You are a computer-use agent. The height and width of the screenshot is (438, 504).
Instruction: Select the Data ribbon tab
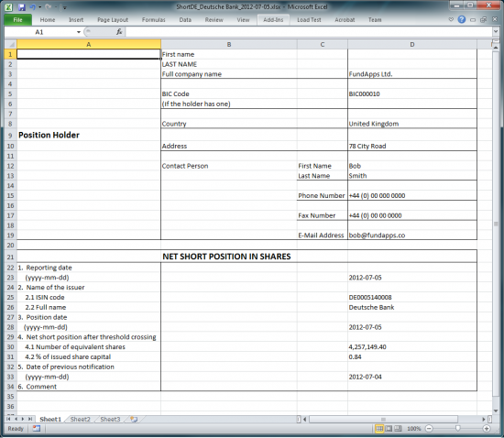[x=185, y=19]
